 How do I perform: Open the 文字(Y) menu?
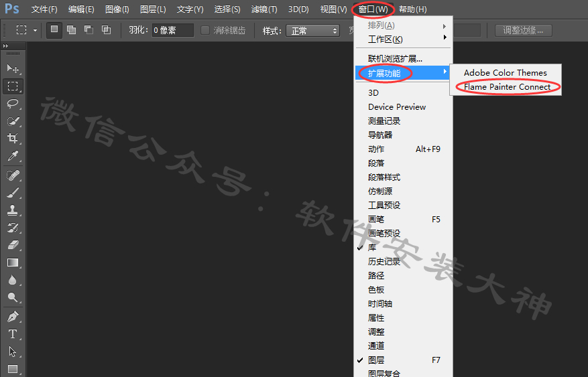click(190, 9)
